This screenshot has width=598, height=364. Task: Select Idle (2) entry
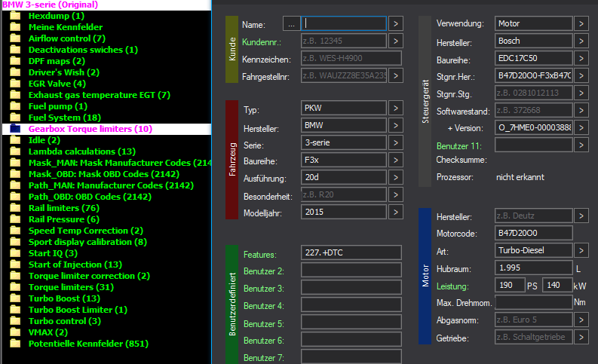pyautogui.click(x=44, y=140)
